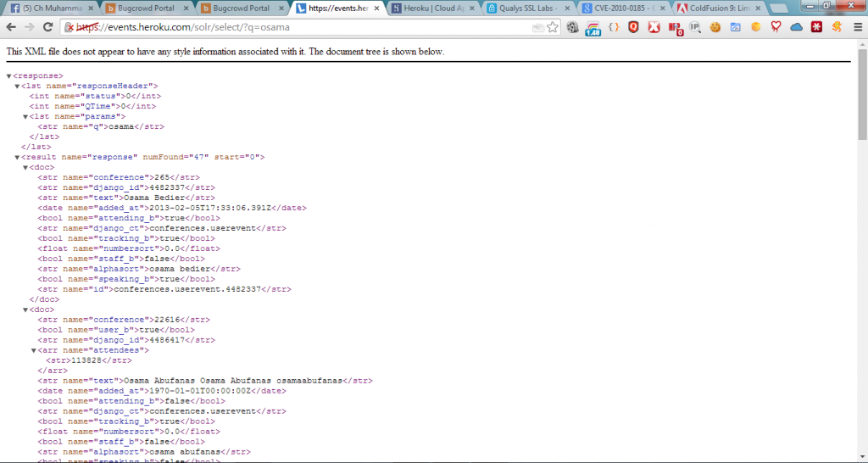Click the vertical scrollbar thumb

click(x=862, y=94)
